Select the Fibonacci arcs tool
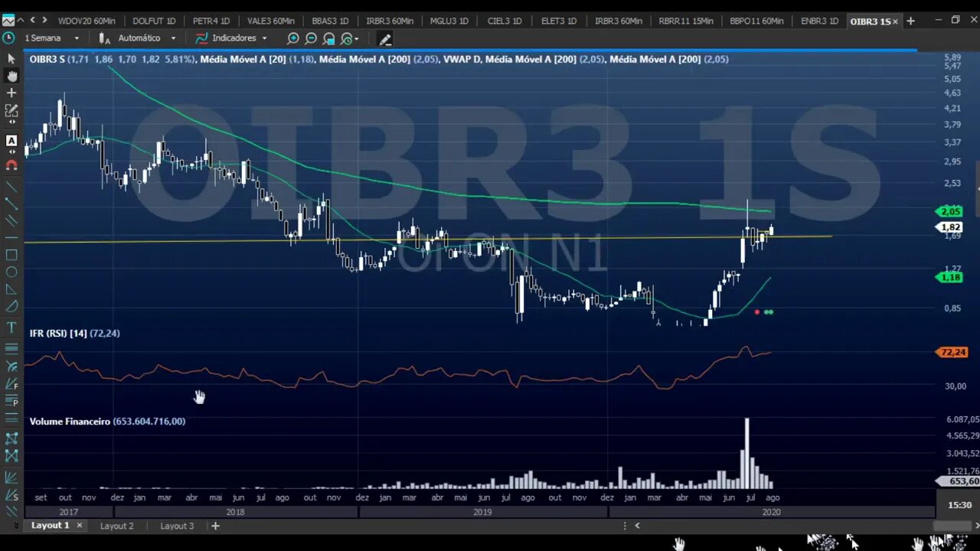This screenshot has width=980, height=551. point(11,366)
